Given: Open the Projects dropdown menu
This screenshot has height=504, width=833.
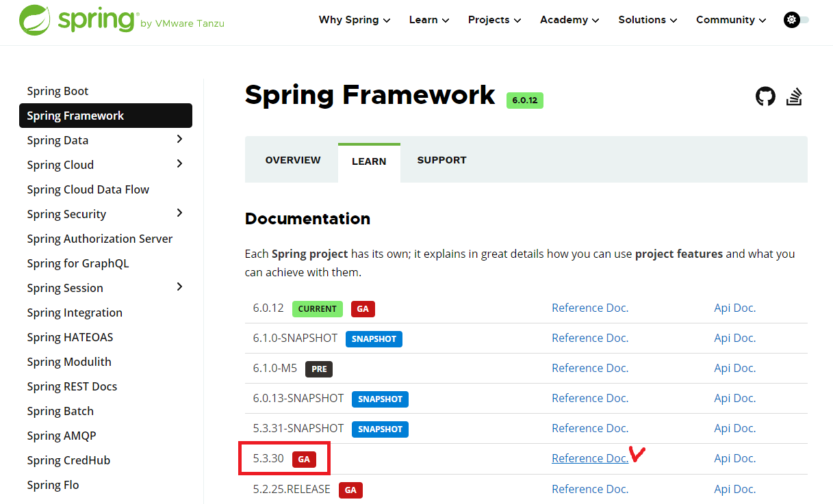Looking at the screenshot, I should (x=494, y=20).
